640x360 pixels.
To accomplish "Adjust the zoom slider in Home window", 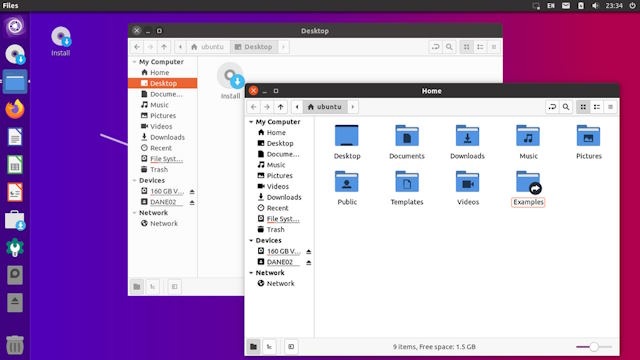I will [594, 347].
